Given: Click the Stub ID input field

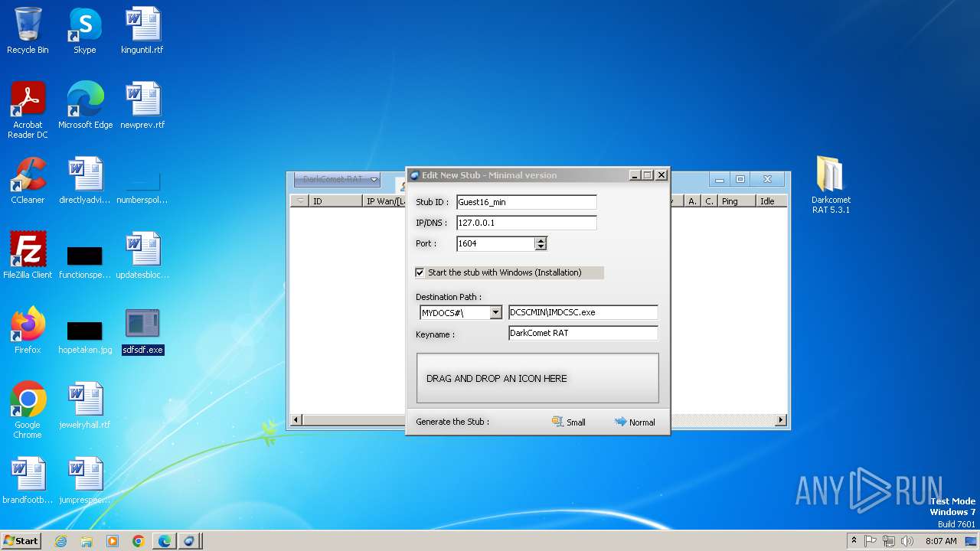Looking at the screenshot, I should tap(526, 202).
